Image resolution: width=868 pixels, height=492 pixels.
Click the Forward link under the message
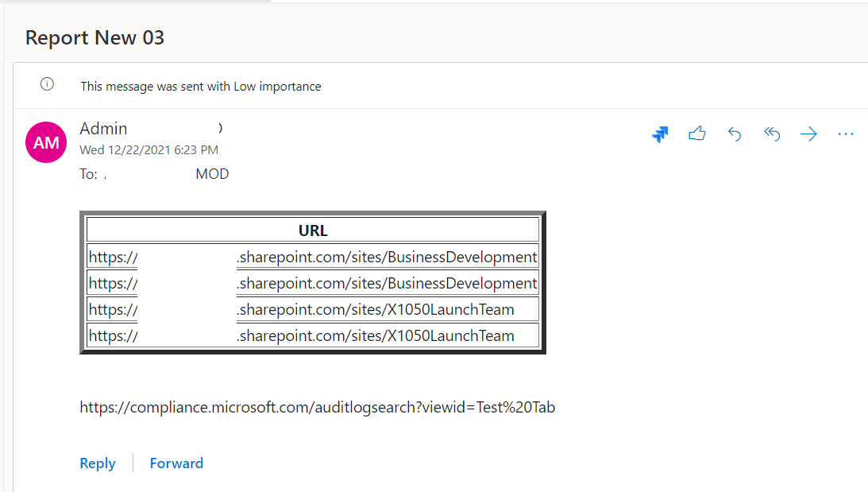pyautogui.click(x=176, y=463)
